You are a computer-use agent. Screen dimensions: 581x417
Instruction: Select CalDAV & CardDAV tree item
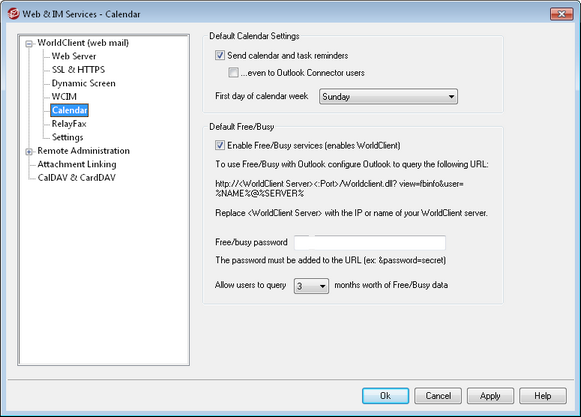pos(76,178)
